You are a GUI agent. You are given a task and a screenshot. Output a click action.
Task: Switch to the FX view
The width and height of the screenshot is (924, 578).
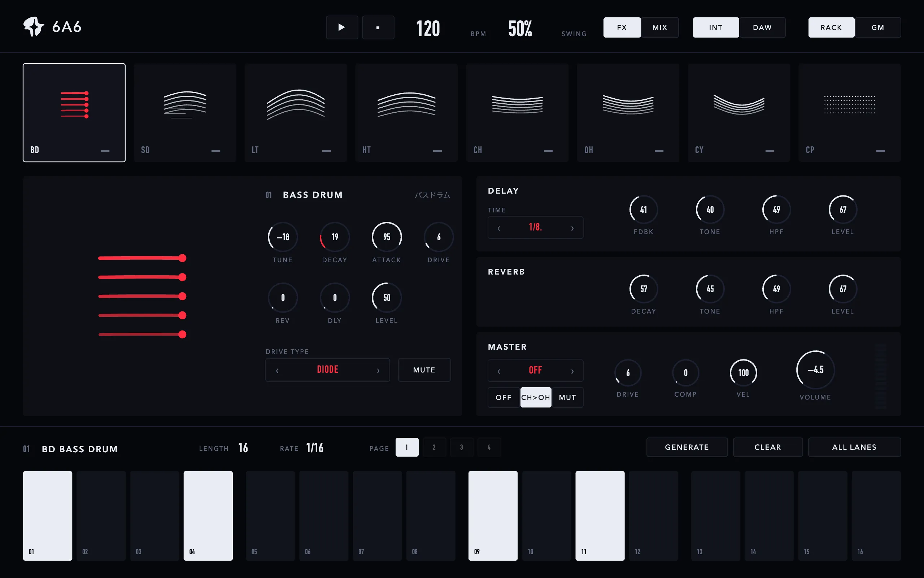coord(622,27)
